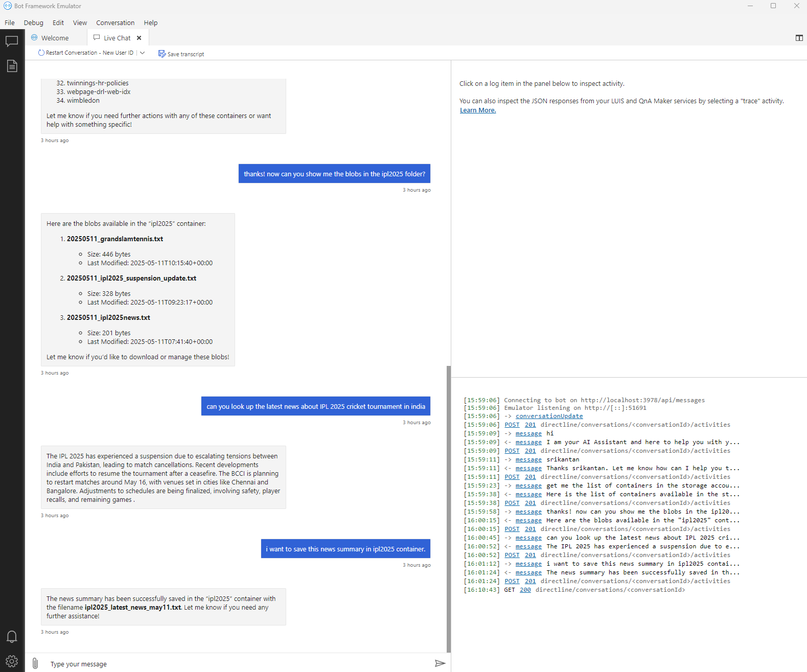This screenshot has width=807, height=672.
Task: Open the 'get me the list of containers' log message
Action: (528, 485)
